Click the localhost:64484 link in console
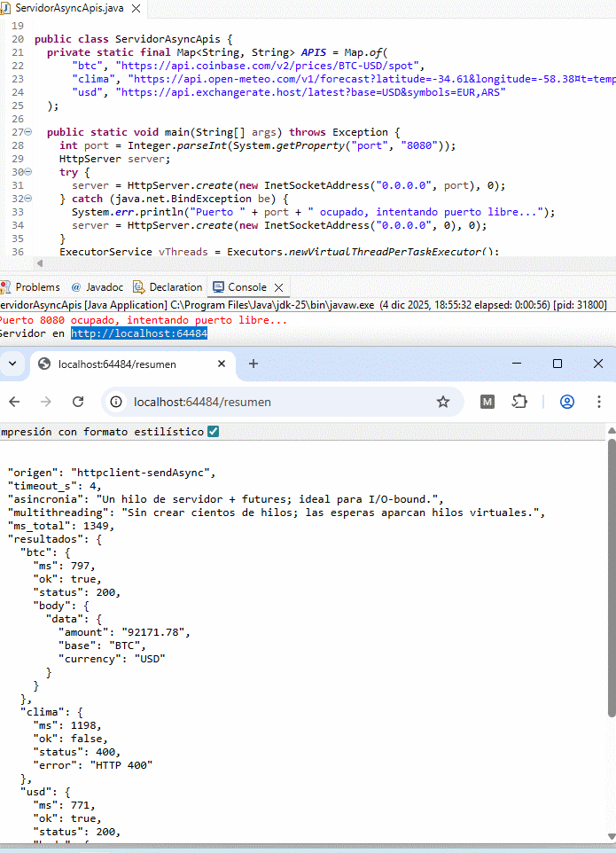 (x=139, y=333)
